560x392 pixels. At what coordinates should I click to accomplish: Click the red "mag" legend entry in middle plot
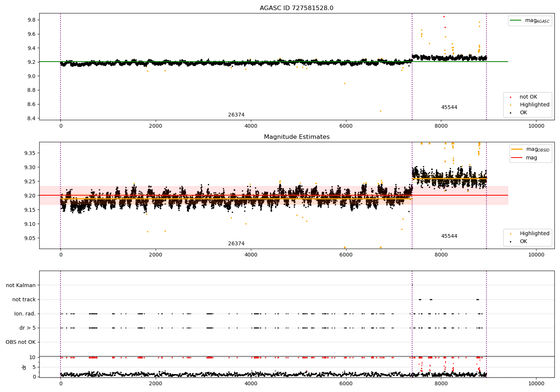(532, 158)
